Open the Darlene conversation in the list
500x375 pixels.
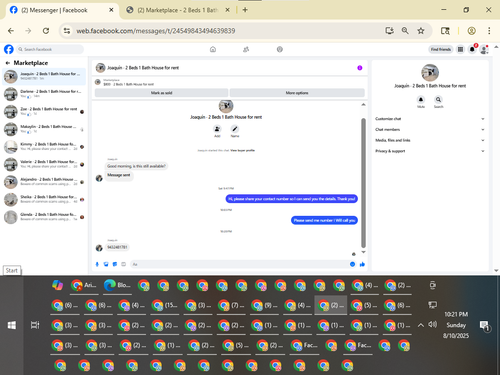point(44,94)
